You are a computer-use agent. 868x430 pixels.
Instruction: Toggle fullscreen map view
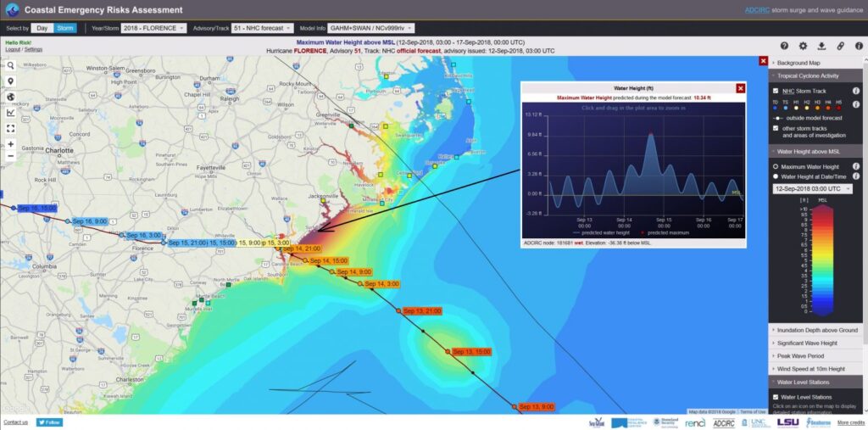pos(10,129)
